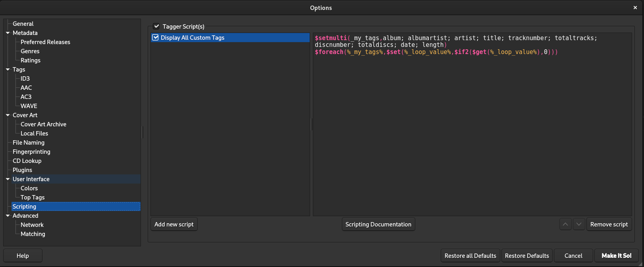This screenshot has height=267, width=644.
Task: Open the Tags options page
Action: [19, 70]
